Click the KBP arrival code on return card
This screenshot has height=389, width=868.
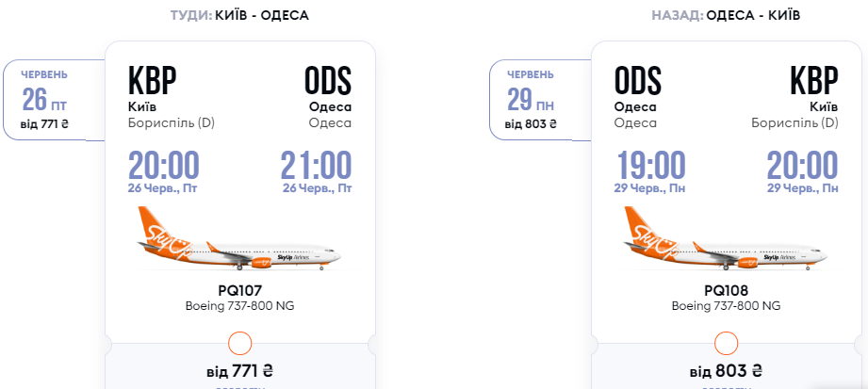pyautogui.click(x=813, y=79)
